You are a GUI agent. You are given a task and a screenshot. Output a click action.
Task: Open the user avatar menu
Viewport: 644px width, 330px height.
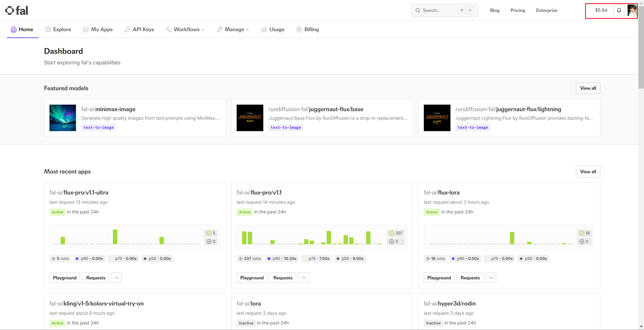pyautogui.click(x=632, y=10)
